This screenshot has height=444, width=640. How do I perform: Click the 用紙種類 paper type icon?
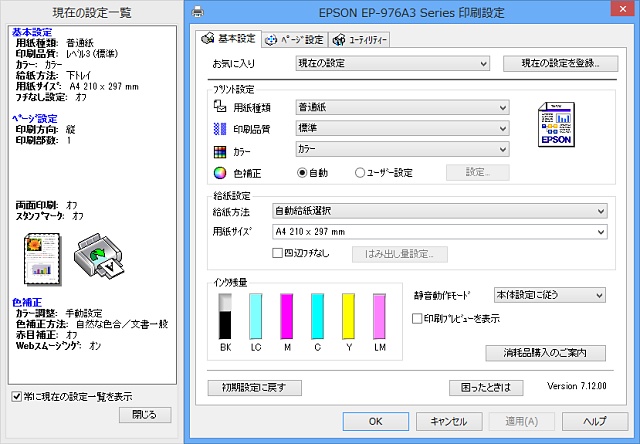click(x=220, y=107)
